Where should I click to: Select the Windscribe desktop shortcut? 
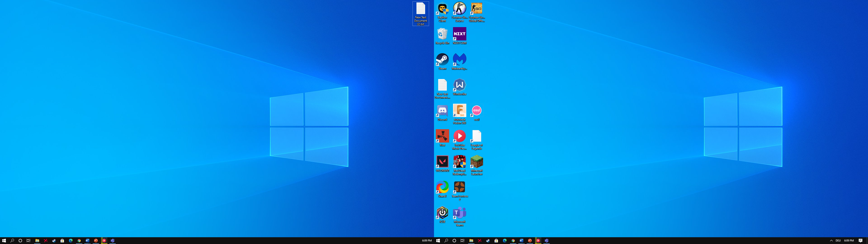[x=459, y=87]
